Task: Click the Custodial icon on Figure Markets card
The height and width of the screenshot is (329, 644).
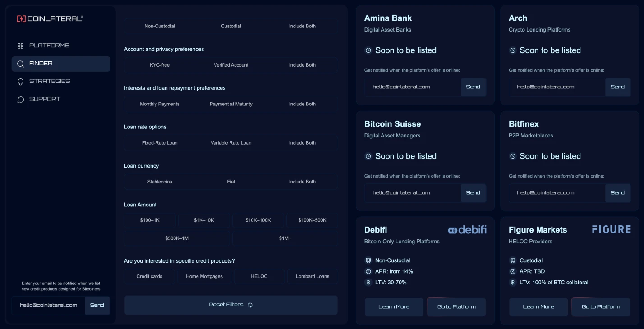Action: 512,260
